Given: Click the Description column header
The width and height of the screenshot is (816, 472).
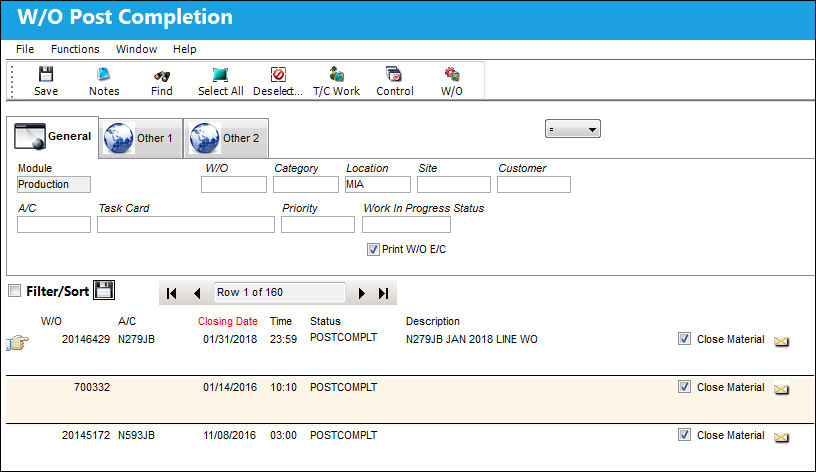Looking at the screenshot, I should pyautogui.click(x=432, y=321).
